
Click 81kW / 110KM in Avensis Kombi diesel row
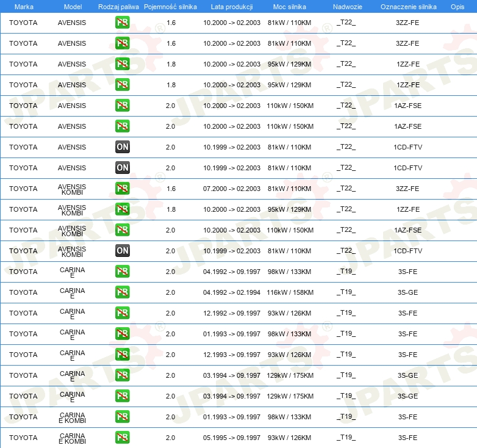289,251
